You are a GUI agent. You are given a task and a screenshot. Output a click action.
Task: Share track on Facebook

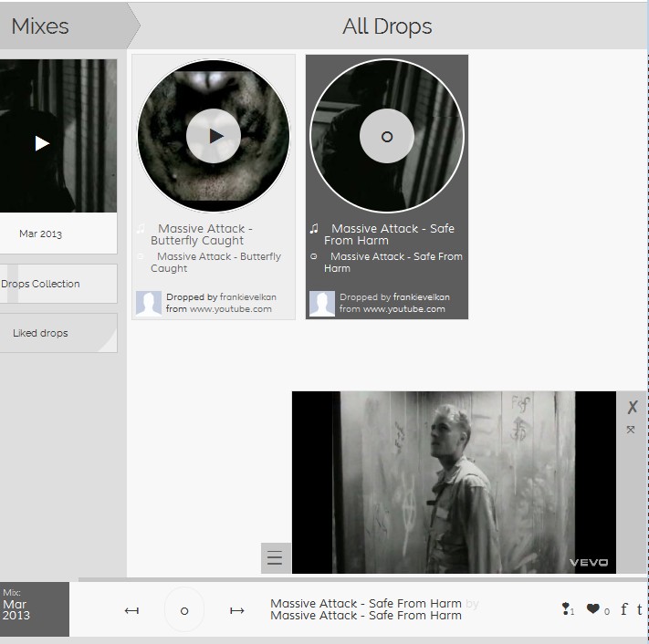[x=623, y=608]
